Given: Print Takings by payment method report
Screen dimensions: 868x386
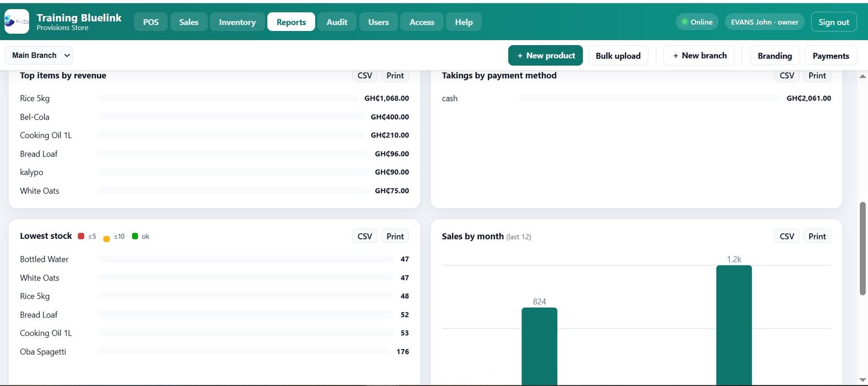Looking at the screenshot, I should (817, 75).
